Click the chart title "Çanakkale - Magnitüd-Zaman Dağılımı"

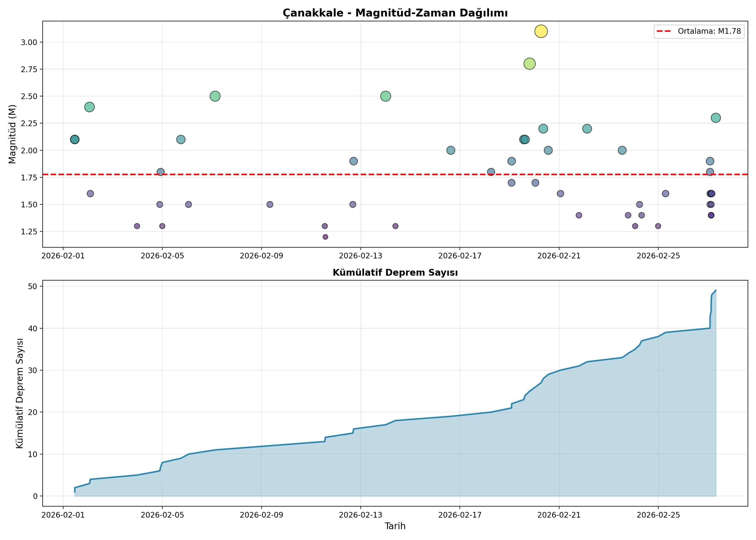[395, 13]
